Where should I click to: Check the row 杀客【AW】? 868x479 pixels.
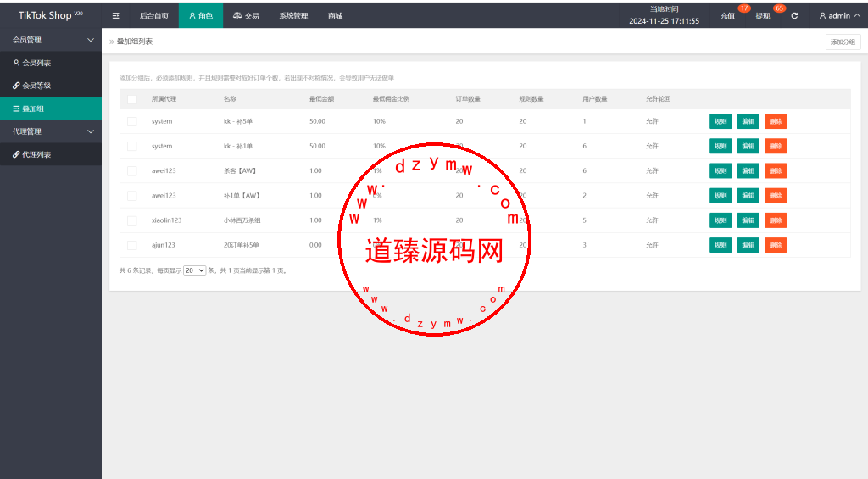131,171
